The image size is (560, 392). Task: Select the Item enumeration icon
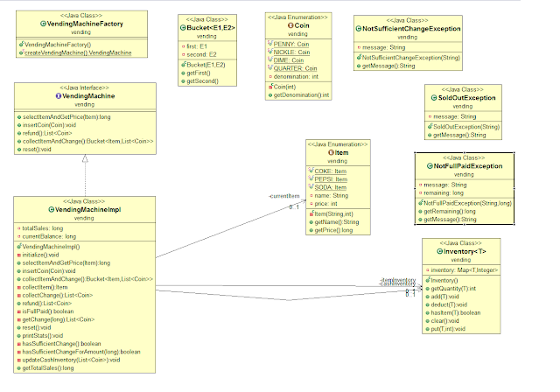(x=331, y=153)
